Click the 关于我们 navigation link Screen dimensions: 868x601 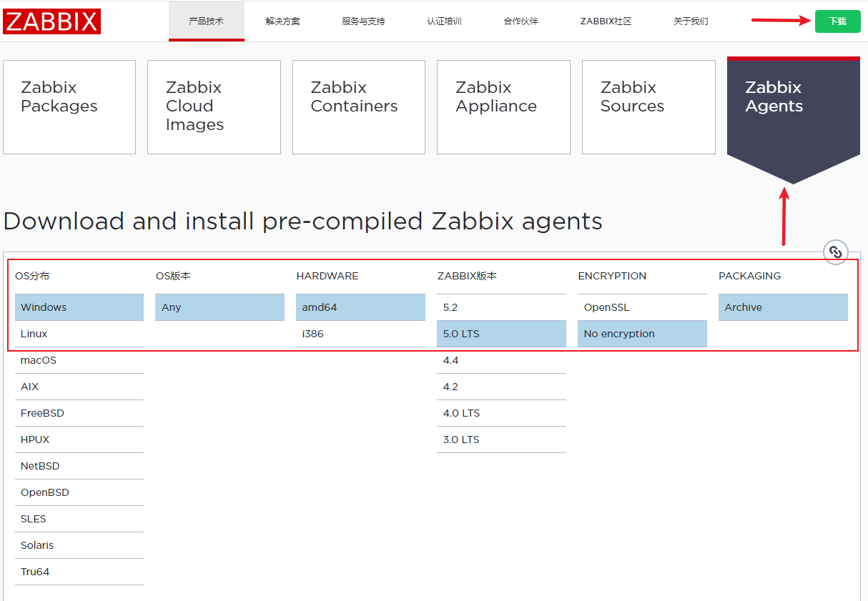(691, 21)
